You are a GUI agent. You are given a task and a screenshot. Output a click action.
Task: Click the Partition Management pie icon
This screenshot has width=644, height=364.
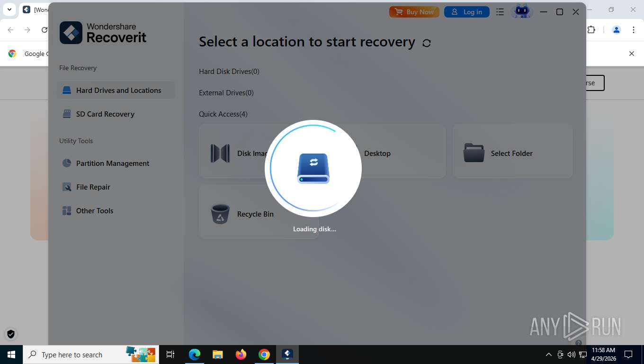pyautogui.click(x=67, y=163)
